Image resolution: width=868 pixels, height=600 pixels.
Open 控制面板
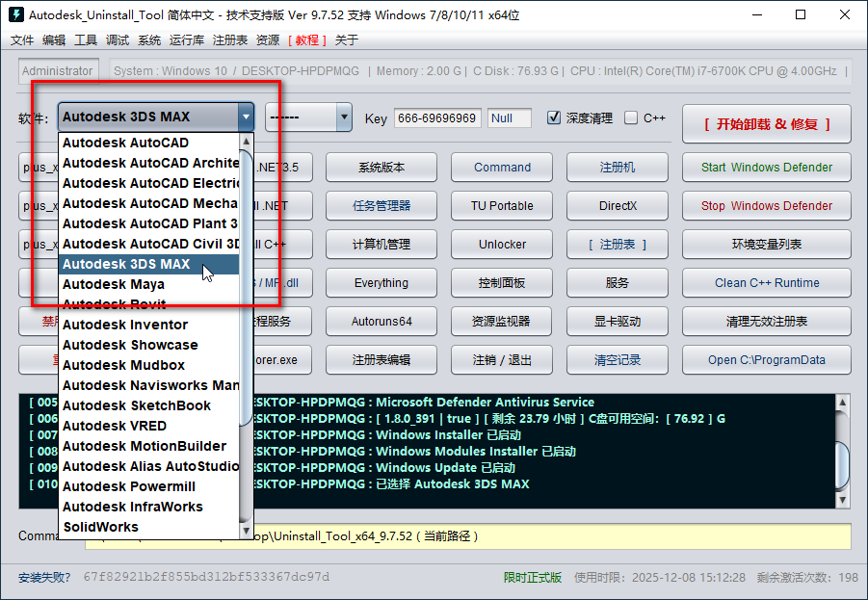[x=502, y=283]
